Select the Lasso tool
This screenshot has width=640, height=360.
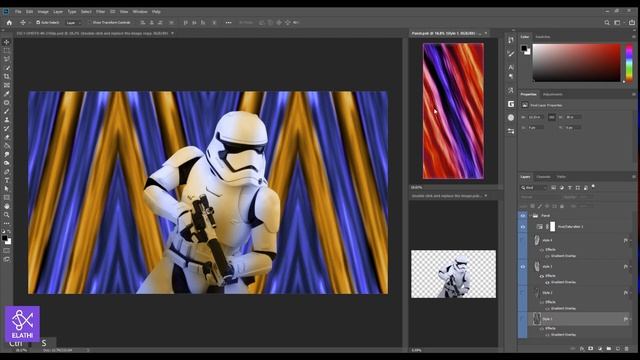7,59
